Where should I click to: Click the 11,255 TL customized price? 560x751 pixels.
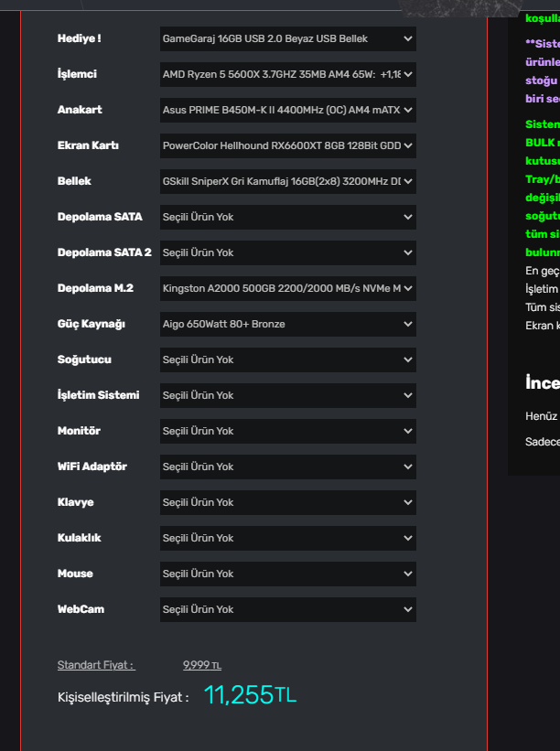250,694
